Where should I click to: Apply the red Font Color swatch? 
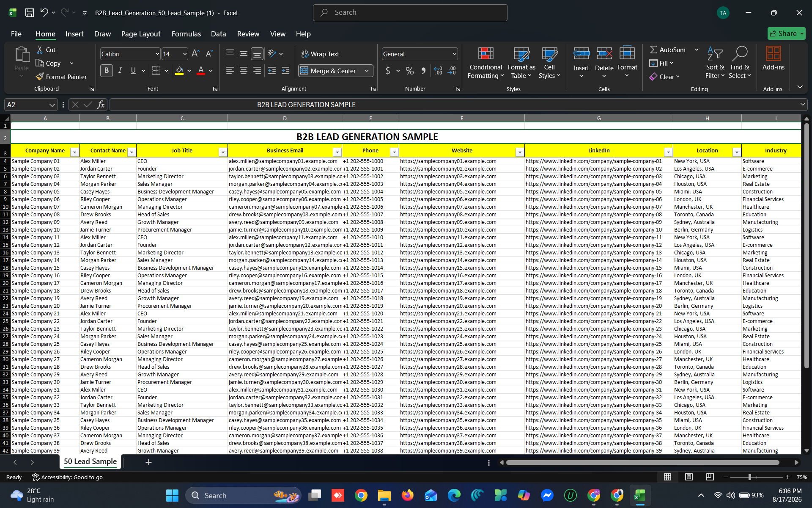[201, 71]
